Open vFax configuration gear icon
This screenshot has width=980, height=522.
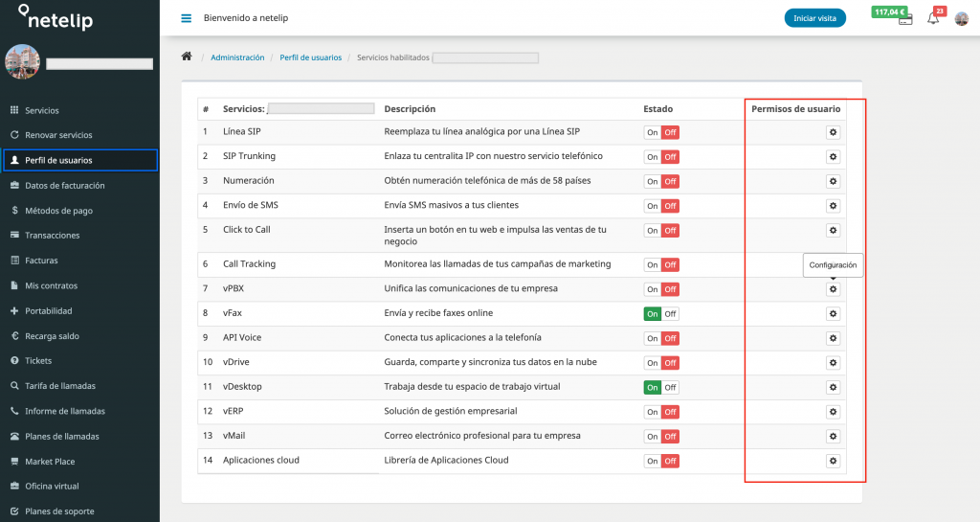pos(833,314)
